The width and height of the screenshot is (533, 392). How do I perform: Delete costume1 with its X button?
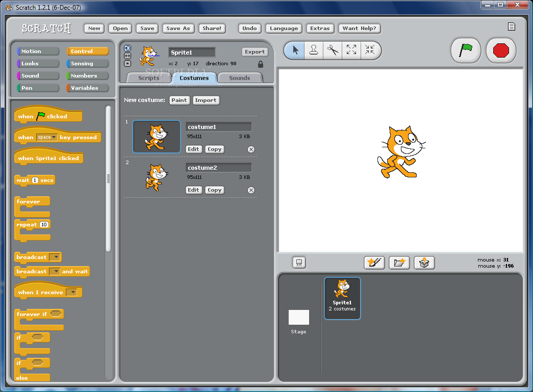(x=251, y=149)
